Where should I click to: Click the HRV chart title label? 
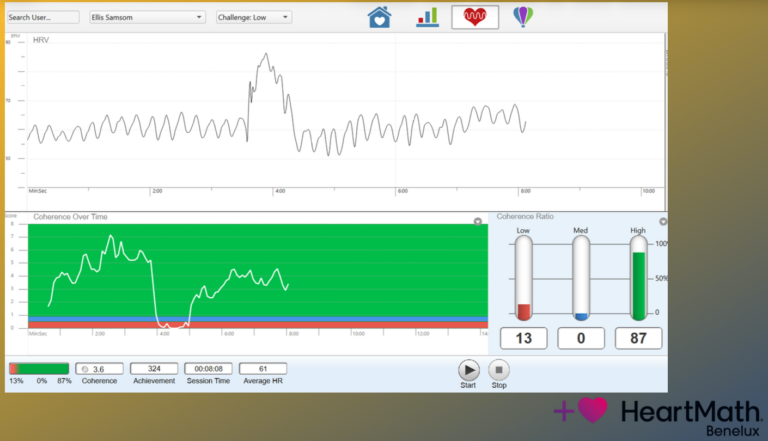coord(41,40)
